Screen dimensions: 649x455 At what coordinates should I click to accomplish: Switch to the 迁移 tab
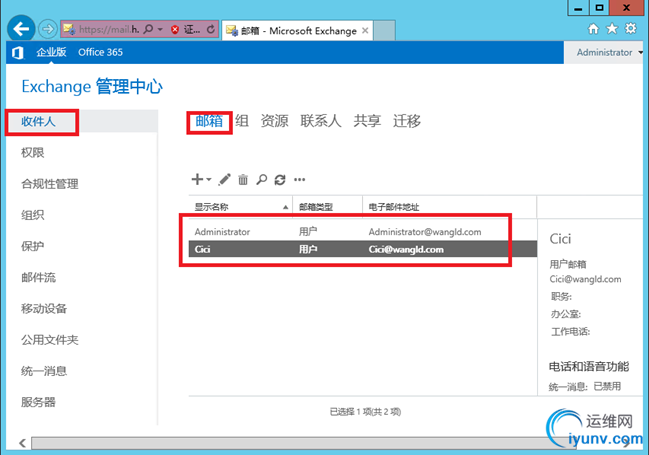pos(407,121)
